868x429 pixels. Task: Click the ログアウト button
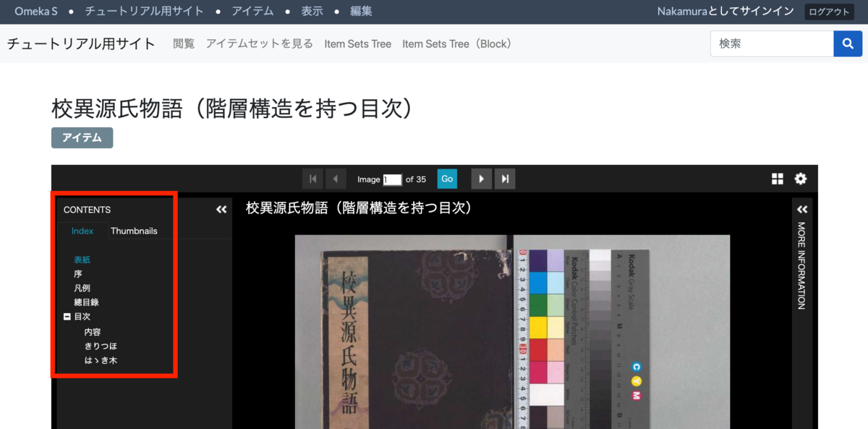[829, 12]
